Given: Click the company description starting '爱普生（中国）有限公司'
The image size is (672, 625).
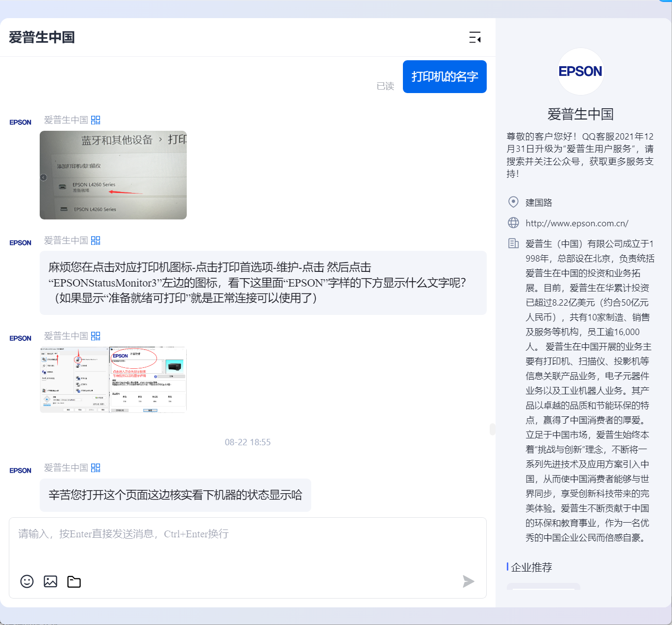Looking at the screenshot, I should coord(590,390).
